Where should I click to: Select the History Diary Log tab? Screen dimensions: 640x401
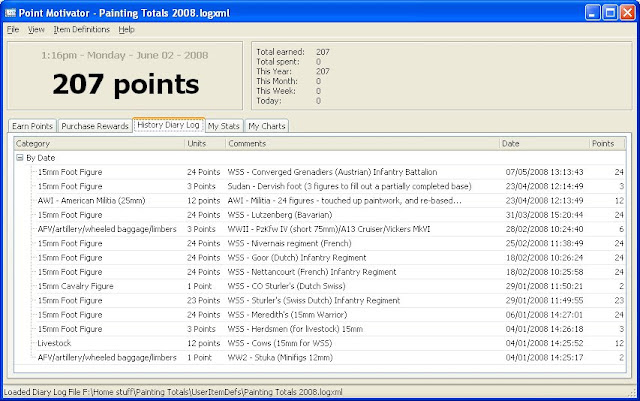pos(168,125)
